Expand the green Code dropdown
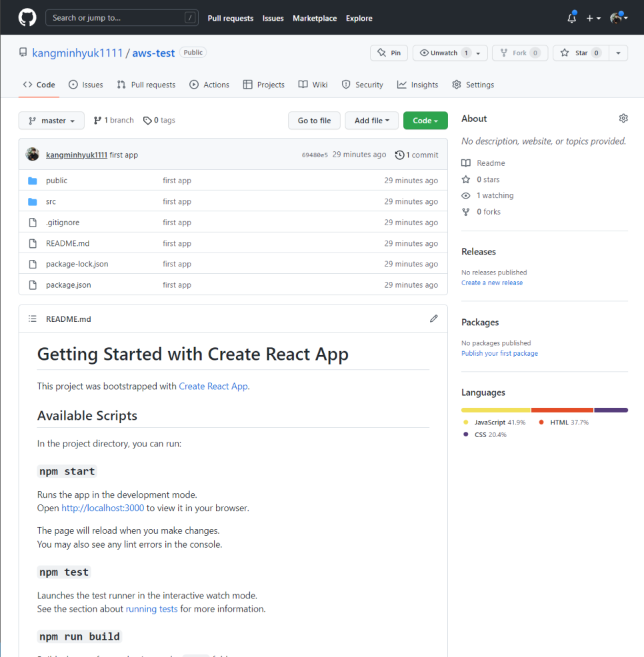This screenshot has height=657, width=644. (425, 121)
